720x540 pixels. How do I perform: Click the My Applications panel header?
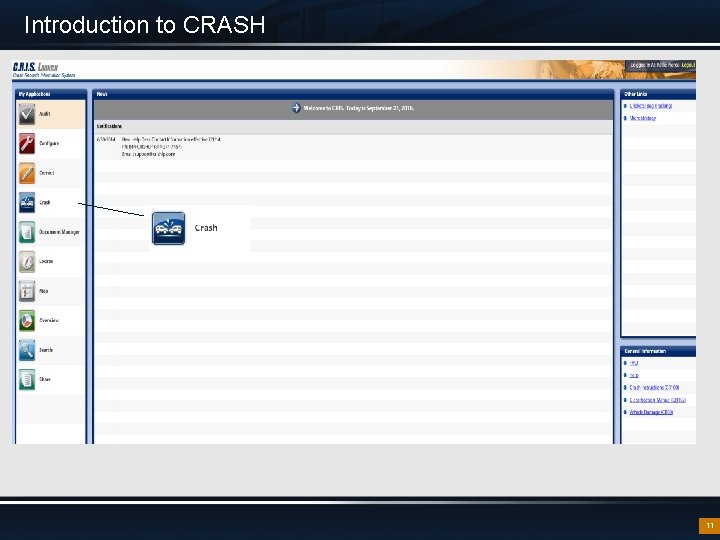51,94
